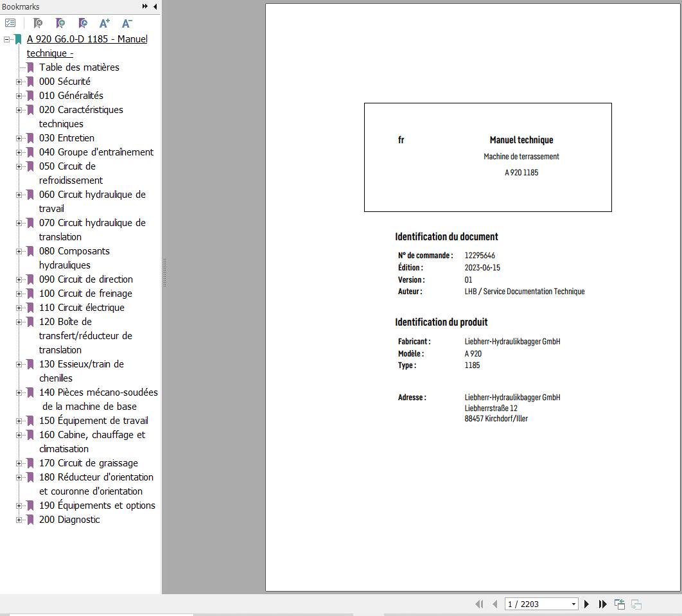Collapse the Bookmarks panel with left arrow
The image size is (682, 616).
tap(155, 6)
